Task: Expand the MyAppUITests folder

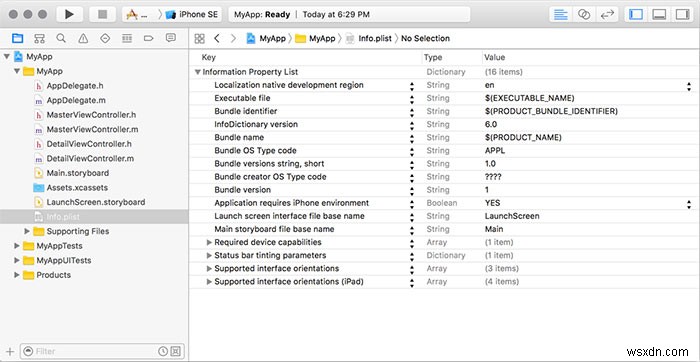Action: pos(17,260)
